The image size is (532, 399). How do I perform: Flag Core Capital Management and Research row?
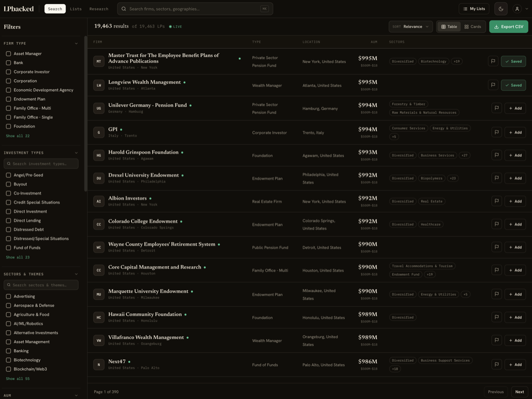[x=496, y=270]
